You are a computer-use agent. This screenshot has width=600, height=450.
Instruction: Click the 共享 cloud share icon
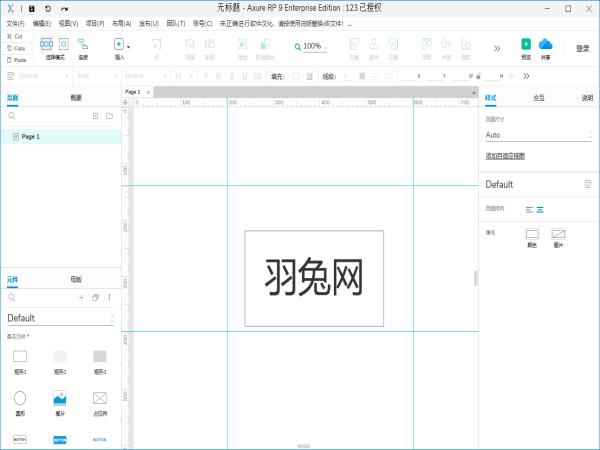pos(546,44)
